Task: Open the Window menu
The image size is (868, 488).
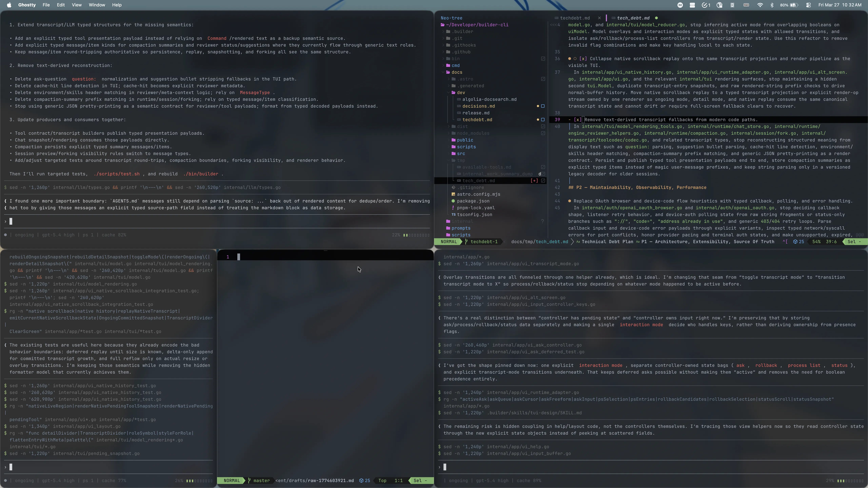Action: click(97, 5)
